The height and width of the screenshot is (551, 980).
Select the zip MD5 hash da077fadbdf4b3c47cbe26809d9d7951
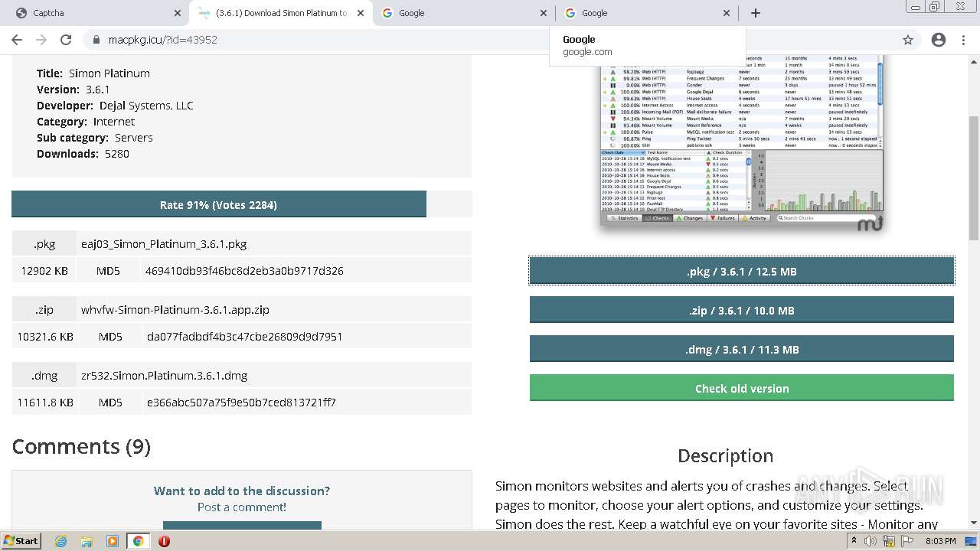pos(244,336)
